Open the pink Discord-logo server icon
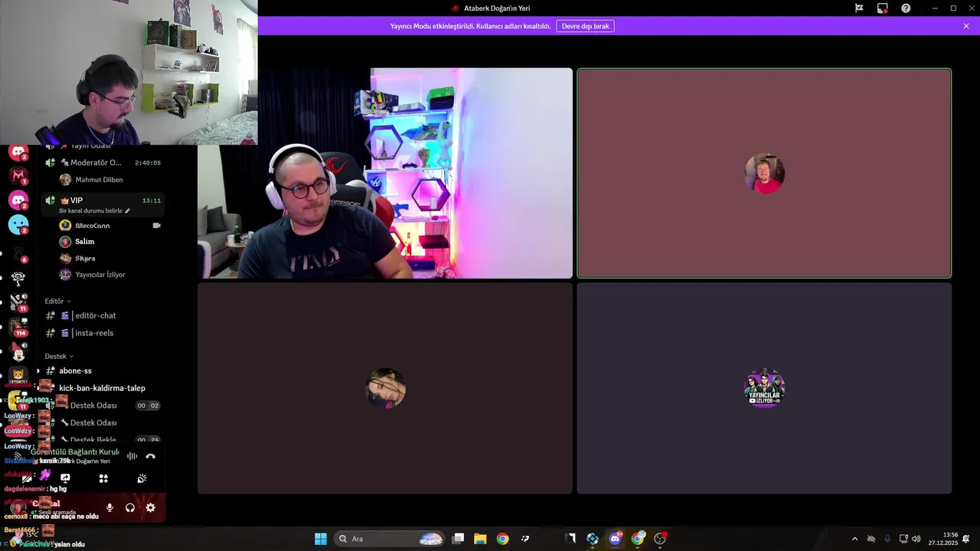The height and width of the screenshot is (551, 980). (x=18, y=201)
